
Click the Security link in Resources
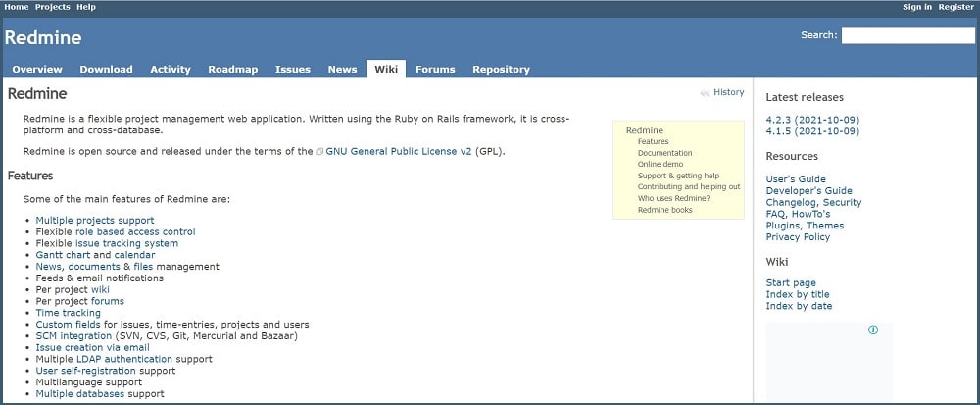pyautogui.click(x=842, y=202)
